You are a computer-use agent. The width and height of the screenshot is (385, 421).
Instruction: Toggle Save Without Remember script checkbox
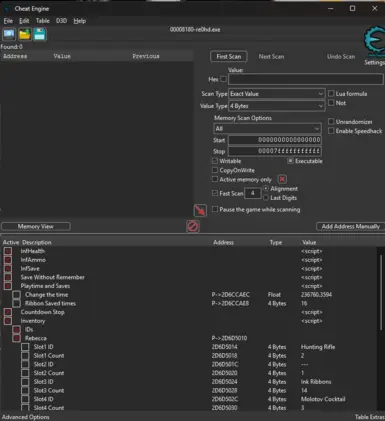[x=8, y=277]
